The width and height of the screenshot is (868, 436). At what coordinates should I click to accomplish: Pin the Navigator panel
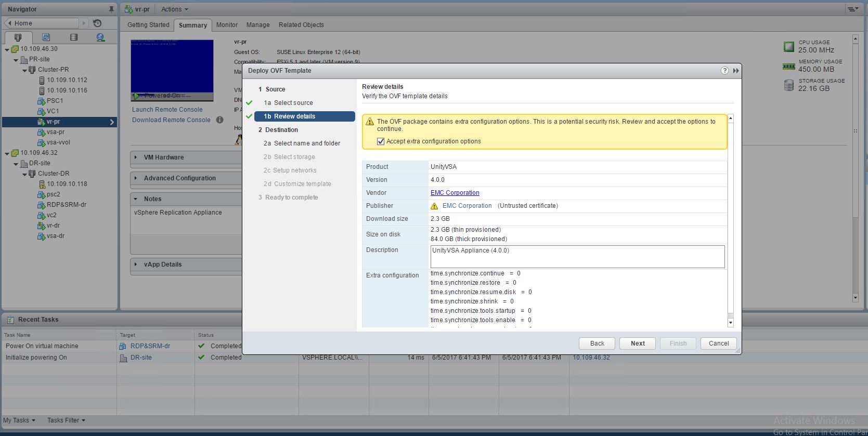coord(111,9)
